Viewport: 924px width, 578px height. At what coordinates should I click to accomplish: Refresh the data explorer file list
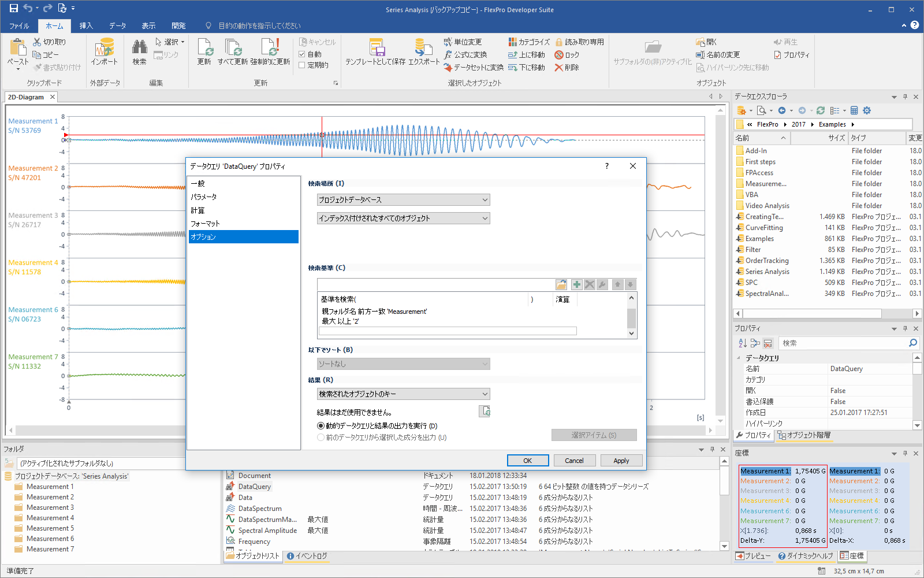(821, 110)
